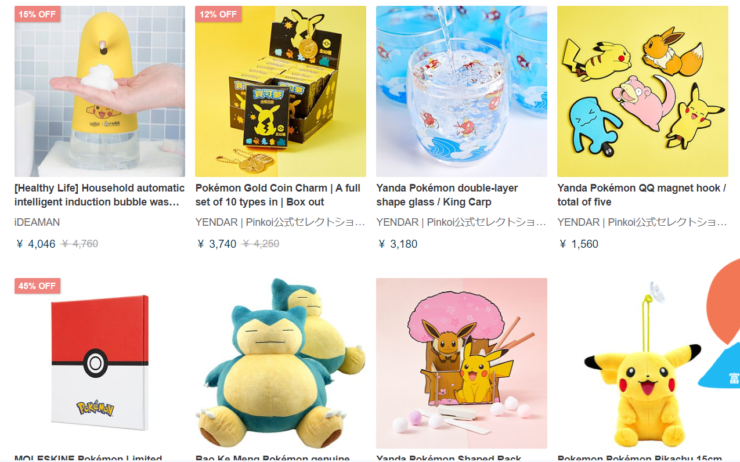View the Eevee and Pikachu shaped rack image
The height and width of the screenshot is (462, 740).
[x=462, y=363]
